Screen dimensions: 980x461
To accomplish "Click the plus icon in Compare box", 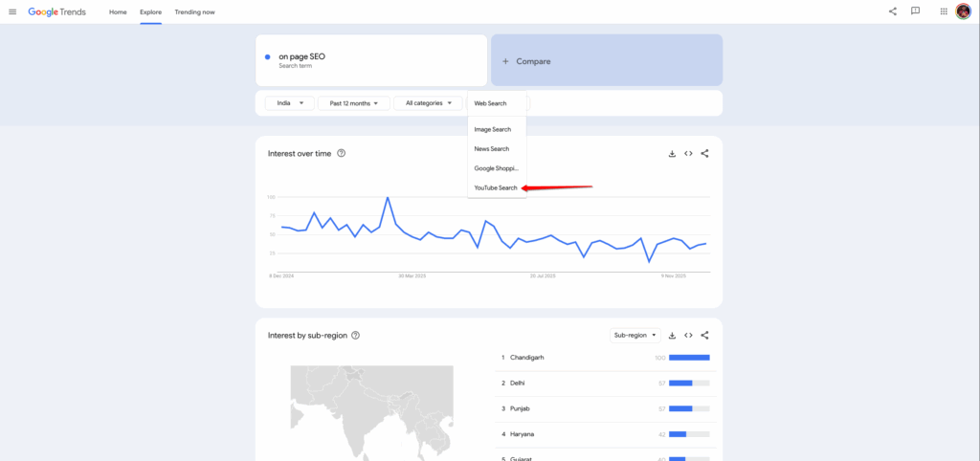I will [x=505, y=61].
